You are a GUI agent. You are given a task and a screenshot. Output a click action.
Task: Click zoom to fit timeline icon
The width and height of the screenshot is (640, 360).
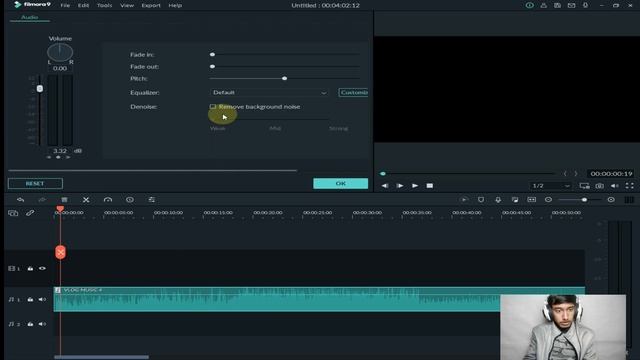coord(531,200)
